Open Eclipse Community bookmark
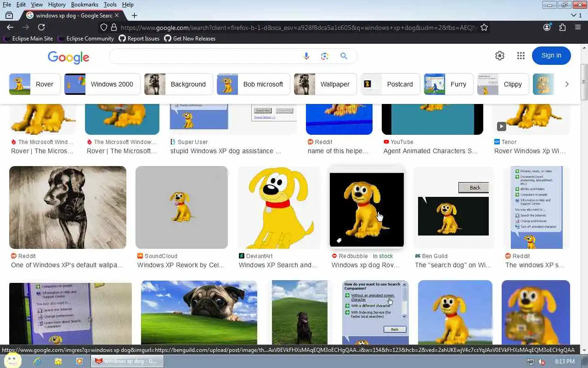This screenshot has width=588, height=368. coord(86,39)
